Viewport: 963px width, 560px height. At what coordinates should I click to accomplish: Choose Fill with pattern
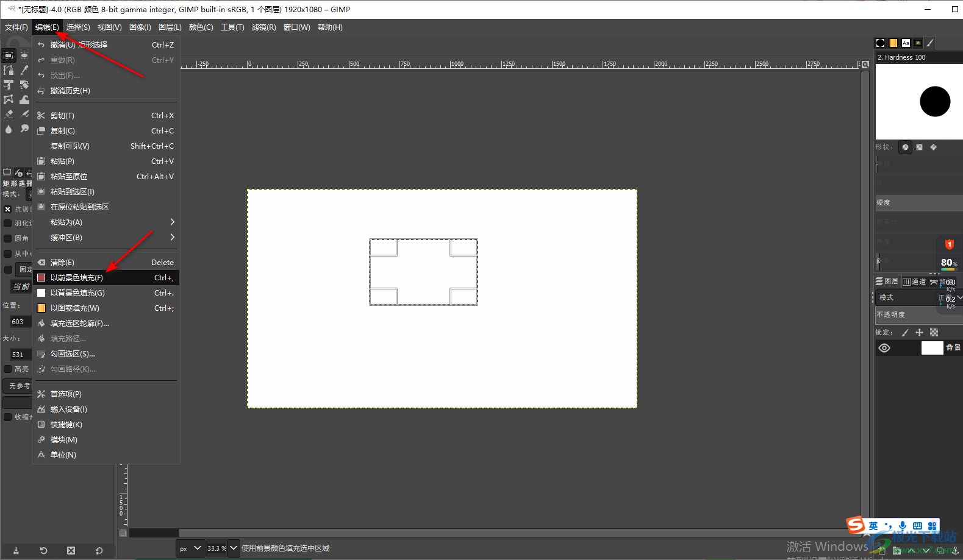pyautogui.click(x=106, y=308)
